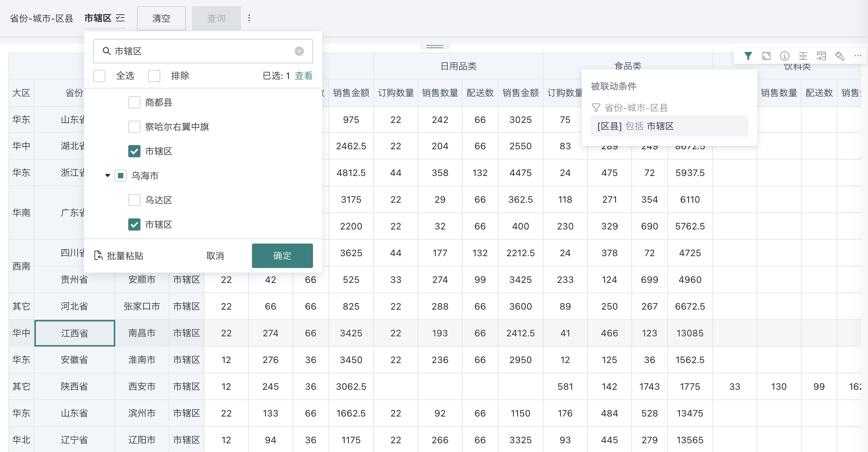Click the info circle icon

tap(784, 56)
